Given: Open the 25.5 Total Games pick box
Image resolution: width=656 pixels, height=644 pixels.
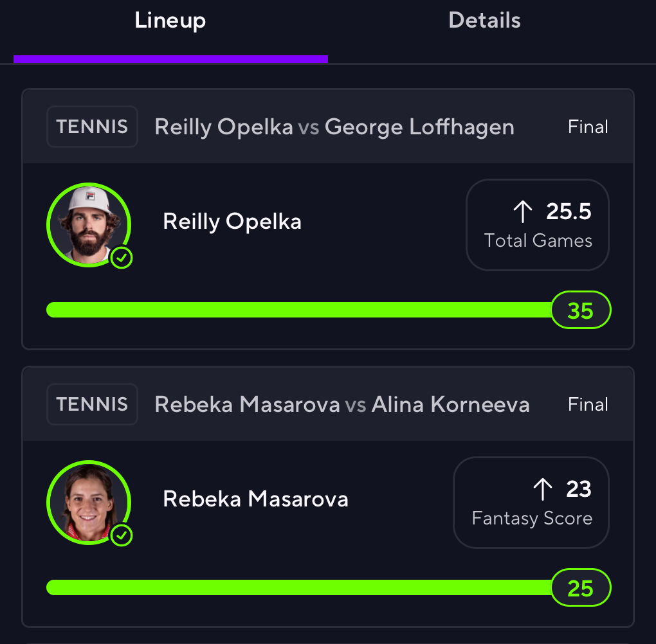Looking at the screenshot, I should [x=538, y=225].
